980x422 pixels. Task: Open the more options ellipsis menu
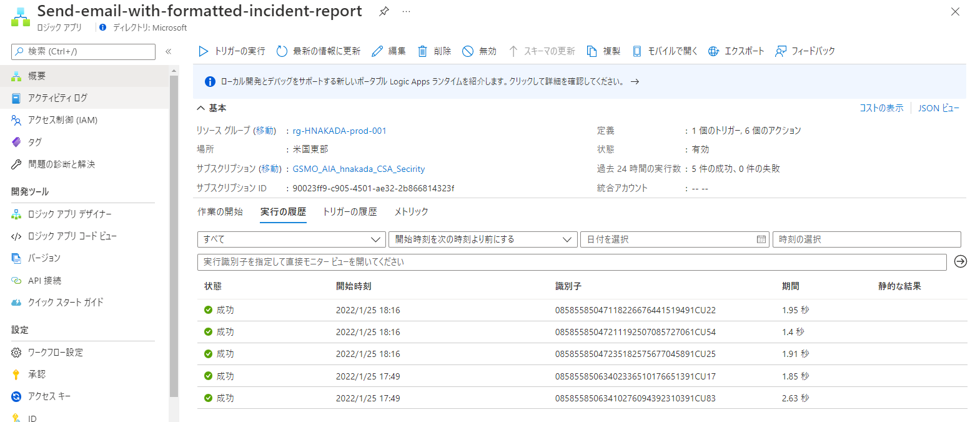[x=407, y=11]
